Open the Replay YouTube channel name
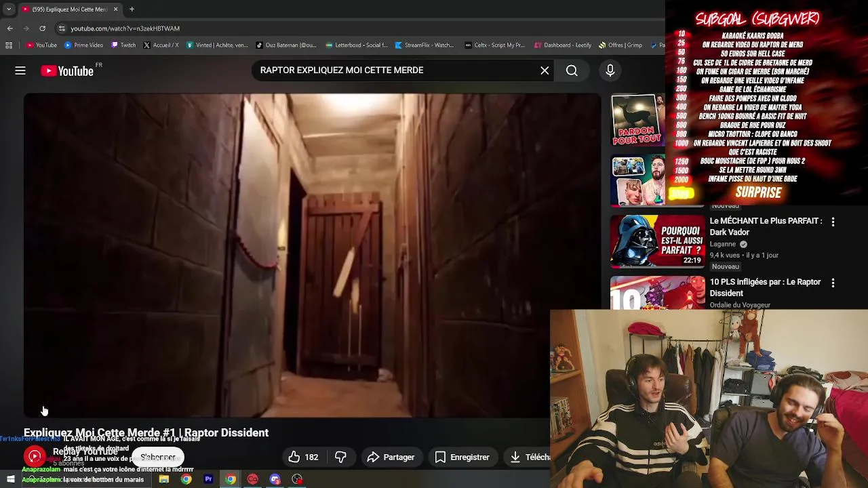 point(85,452)
